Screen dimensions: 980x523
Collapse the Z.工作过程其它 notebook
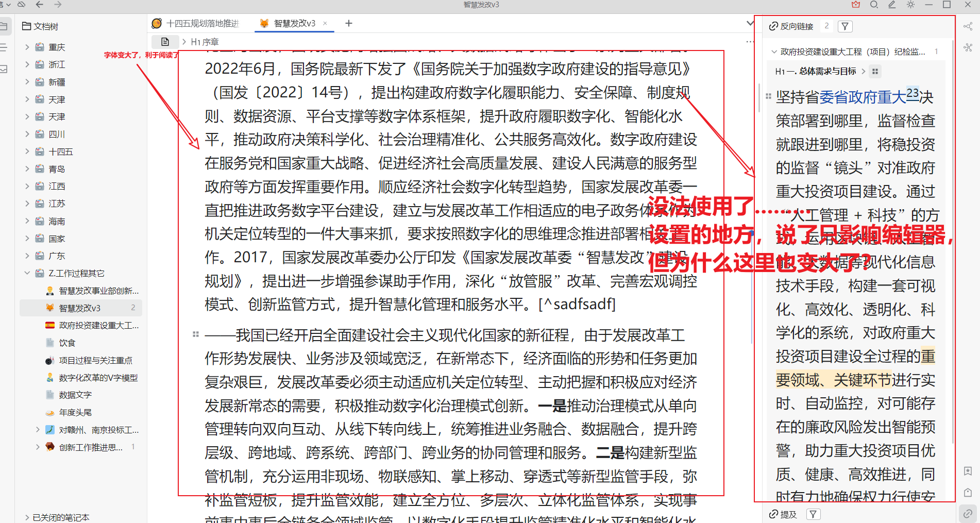[x=27, y=273]
